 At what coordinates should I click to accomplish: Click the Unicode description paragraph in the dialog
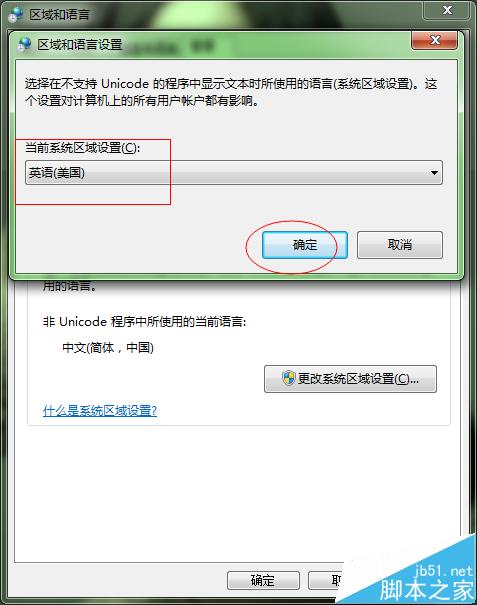(231, 92)
